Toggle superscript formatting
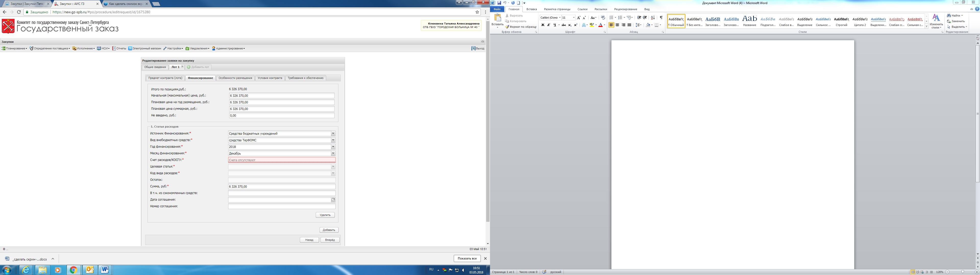The width and height of the screenshot is (980, 275). click(575, 25)
